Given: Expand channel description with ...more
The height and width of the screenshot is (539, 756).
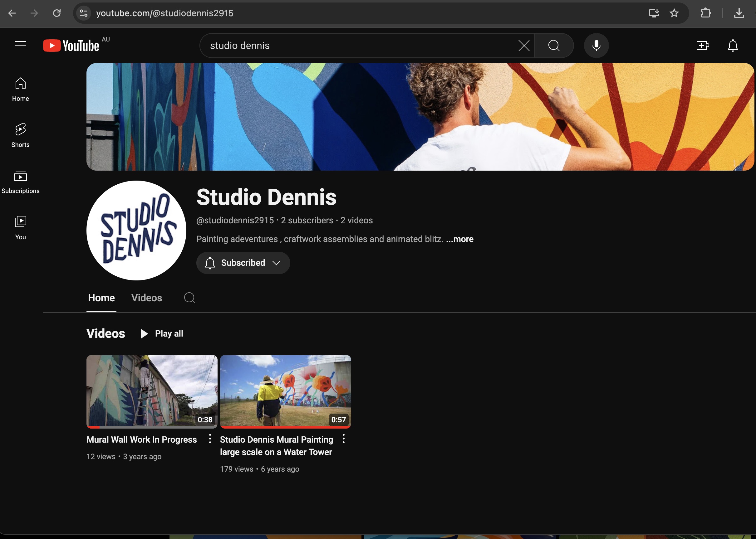Looking at the screenshot, I should coord(459,239).
